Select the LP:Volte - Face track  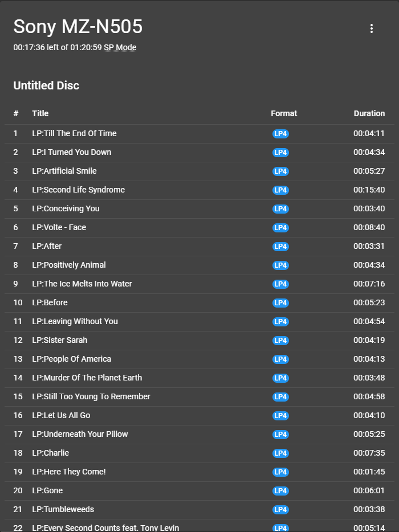[x=59, y=227]
